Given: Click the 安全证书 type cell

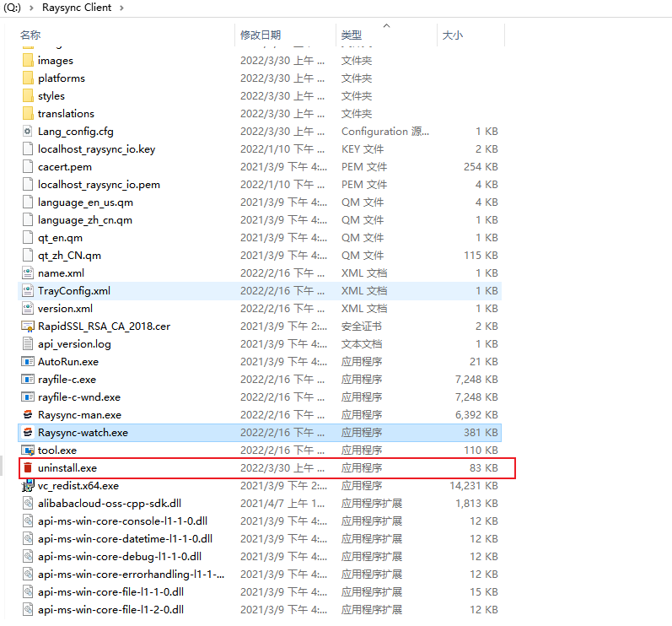Looking at the screenshot, I should point(361,326).
